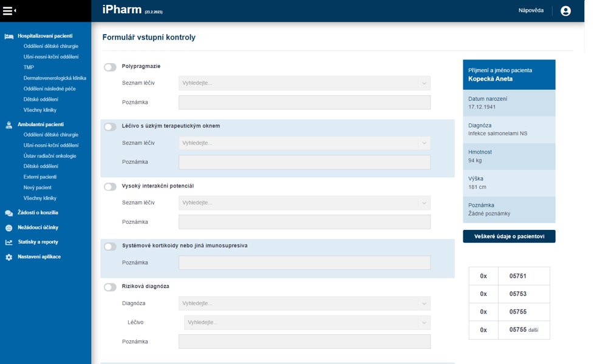Toggle the Vysoký interakční potenciál switch
The height and width of the screenshot is (364, 597).
click(110, 187)
